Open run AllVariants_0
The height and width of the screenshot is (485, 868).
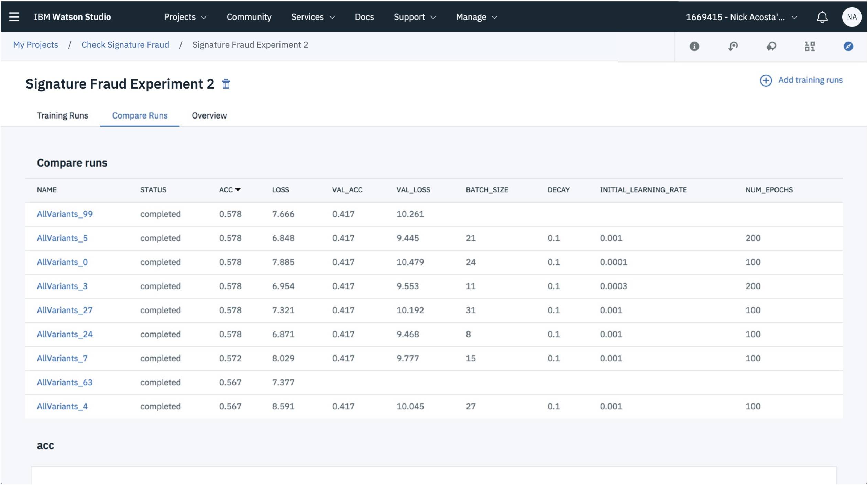coord(62,262)
